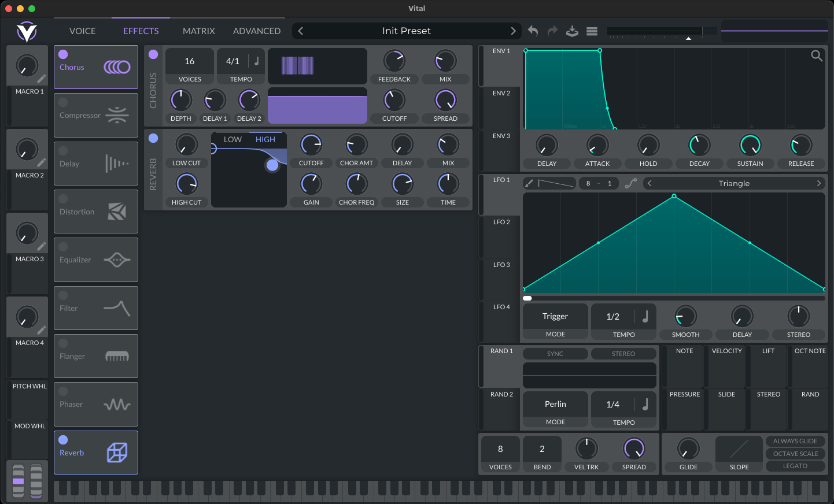Click the LFO 1 tempo note icon
The width and height of the screenshot is (834, 504).
point(645,316)
